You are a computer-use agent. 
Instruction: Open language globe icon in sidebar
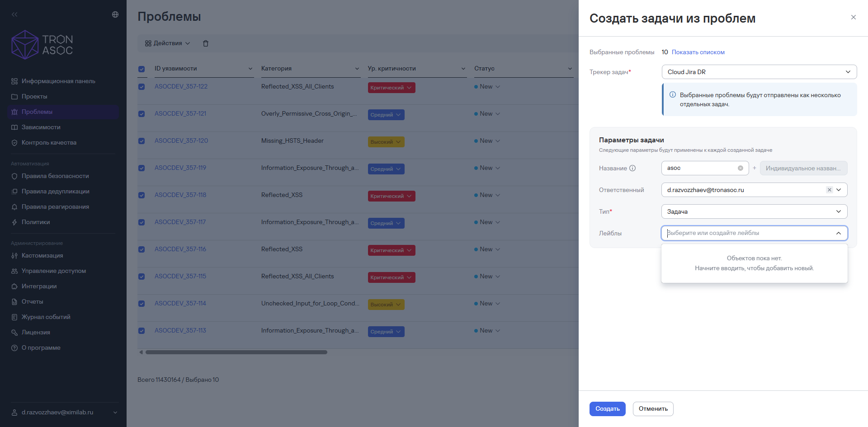coord(115,14)
